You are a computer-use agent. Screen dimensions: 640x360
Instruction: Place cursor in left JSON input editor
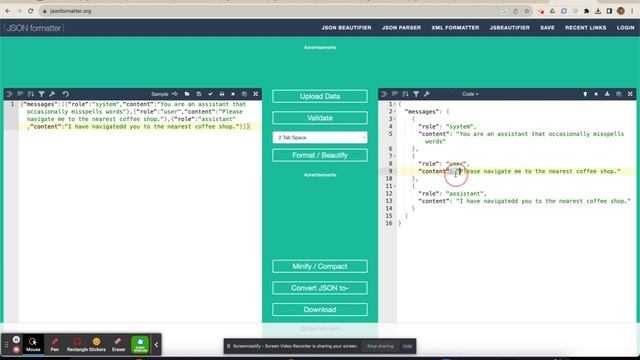point(140,211)
